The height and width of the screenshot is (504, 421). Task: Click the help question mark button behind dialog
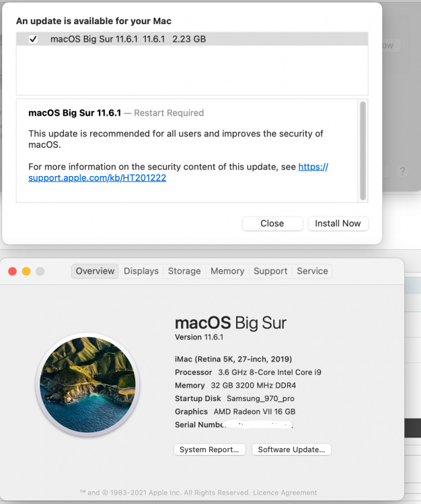[x=402, y=171]
